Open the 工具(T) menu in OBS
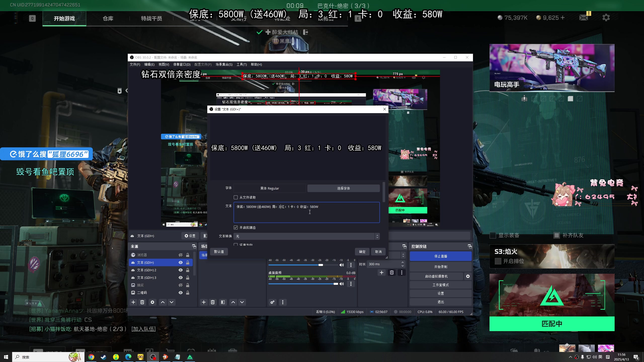Screen dimensions: 644x362 coord(242,64)
